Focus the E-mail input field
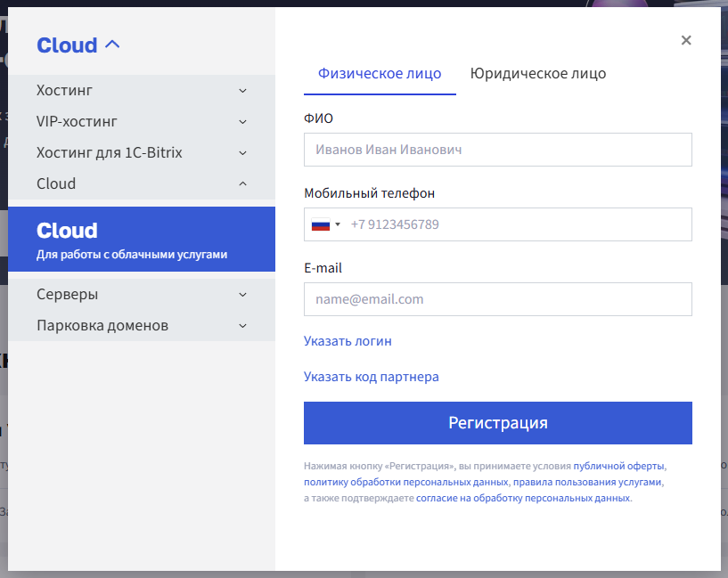Image resolution: width=728 pixels, height=578 pixels. pos(497,299)
